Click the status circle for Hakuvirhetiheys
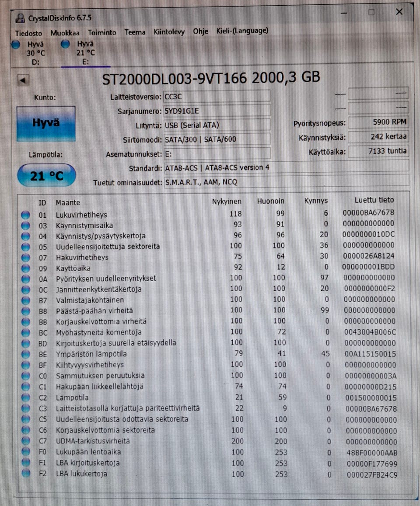The width and height of the screenshot is (420, 506). pyautogui.click(x=25, y=257)
